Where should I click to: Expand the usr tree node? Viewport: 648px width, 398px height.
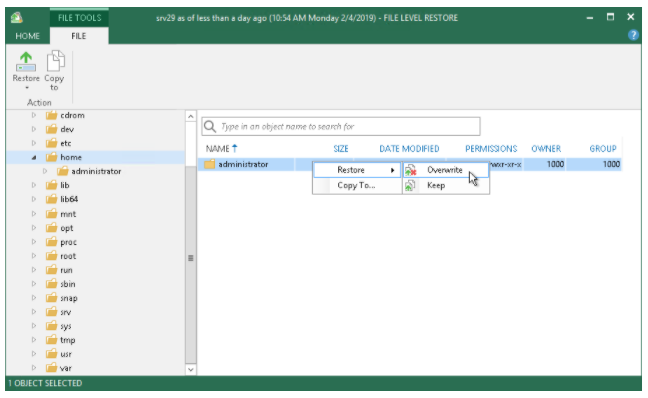click(x=34, y=354)
